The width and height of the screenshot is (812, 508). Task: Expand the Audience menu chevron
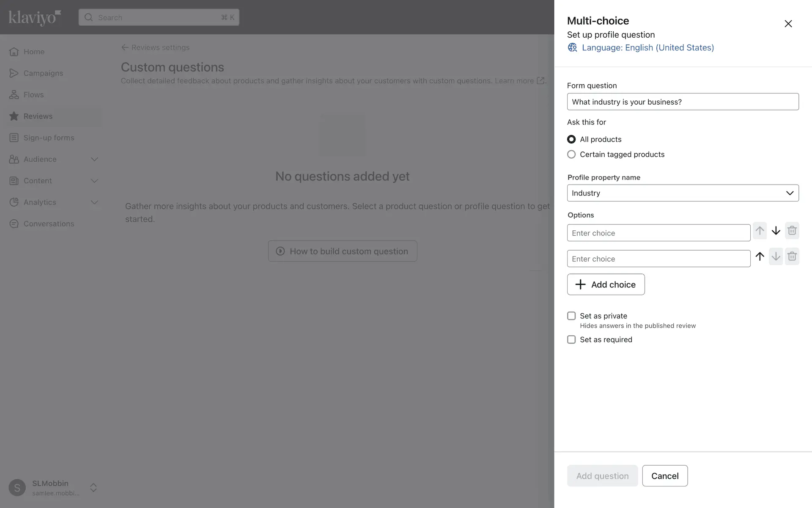(x=94, y=159)
